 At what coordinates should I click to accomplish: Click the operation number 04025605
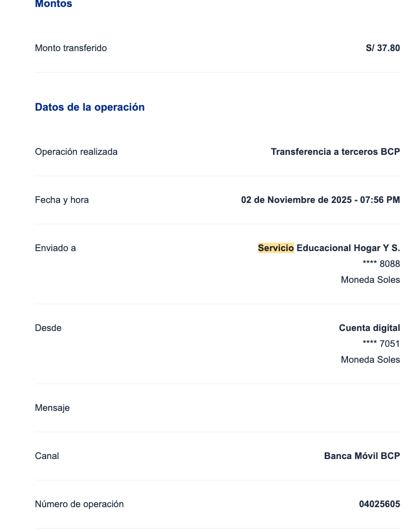379,504
